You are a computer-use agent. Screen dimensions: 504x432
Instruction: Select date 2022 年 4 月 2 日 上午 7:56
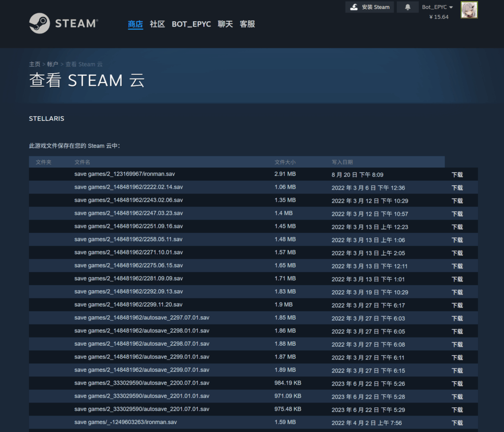click(x=367, y=423)
